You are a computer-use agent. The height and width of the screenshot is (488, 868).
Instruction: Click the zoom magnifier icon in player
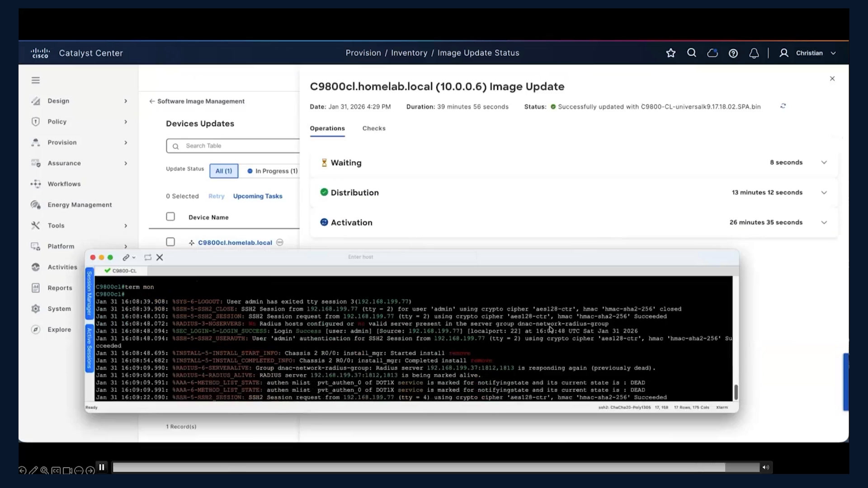click(44, 470)
